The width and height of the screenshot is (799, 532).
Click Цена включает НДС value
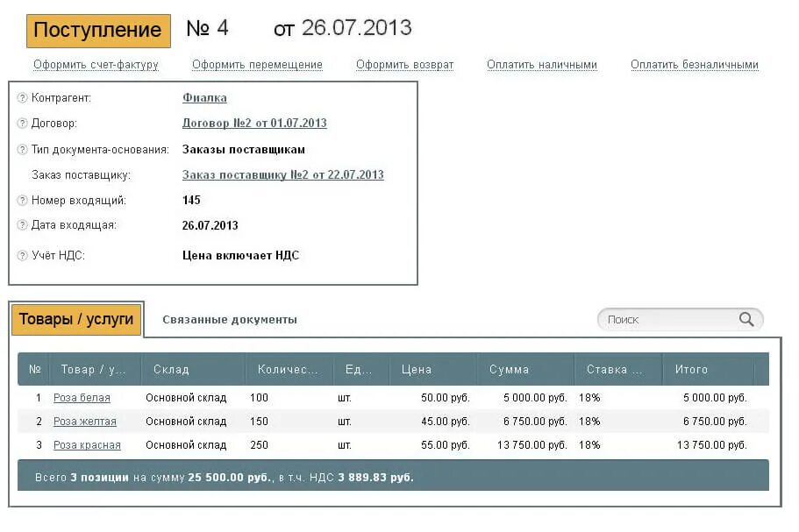pyautogui.click(x=240, y=256)
